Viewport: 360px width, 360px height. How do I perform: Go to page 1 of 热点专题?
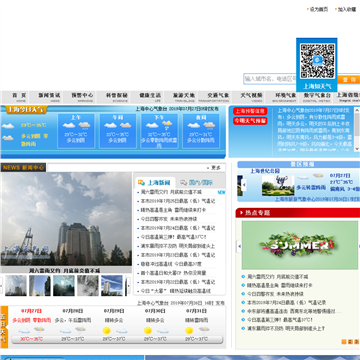coord(344,342)
